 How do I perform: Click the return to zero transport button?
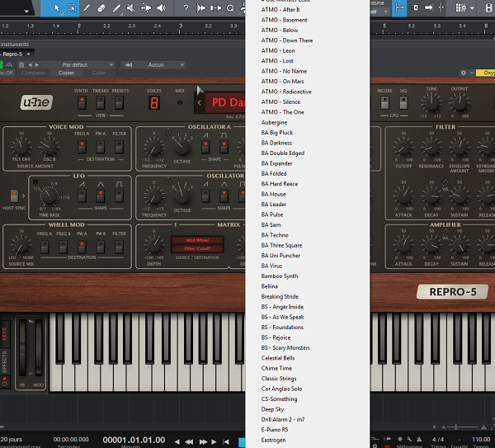coord(226,441)
